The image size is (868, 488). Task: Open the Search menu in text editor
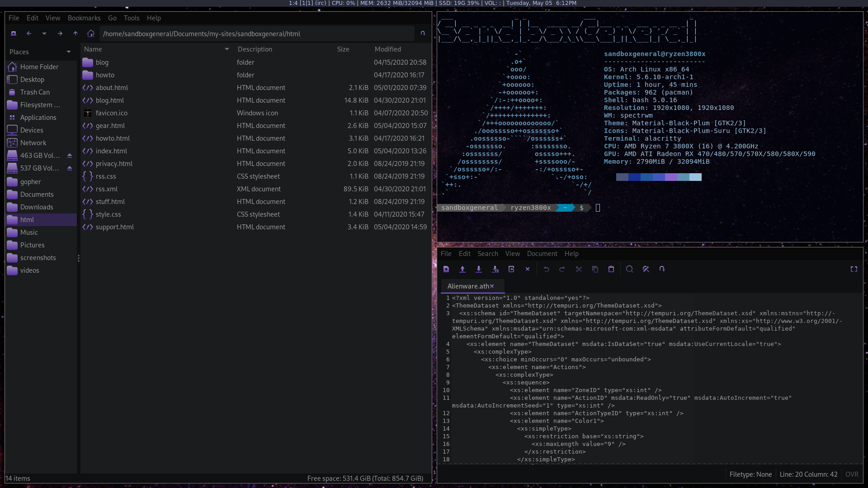[x=488, y=254]
